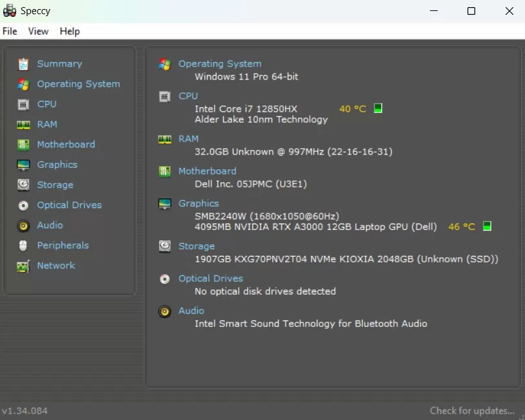Click the CPU chip icon in sidebar
The width and height of the screenshot is (525, 420).
coord(23,105)
